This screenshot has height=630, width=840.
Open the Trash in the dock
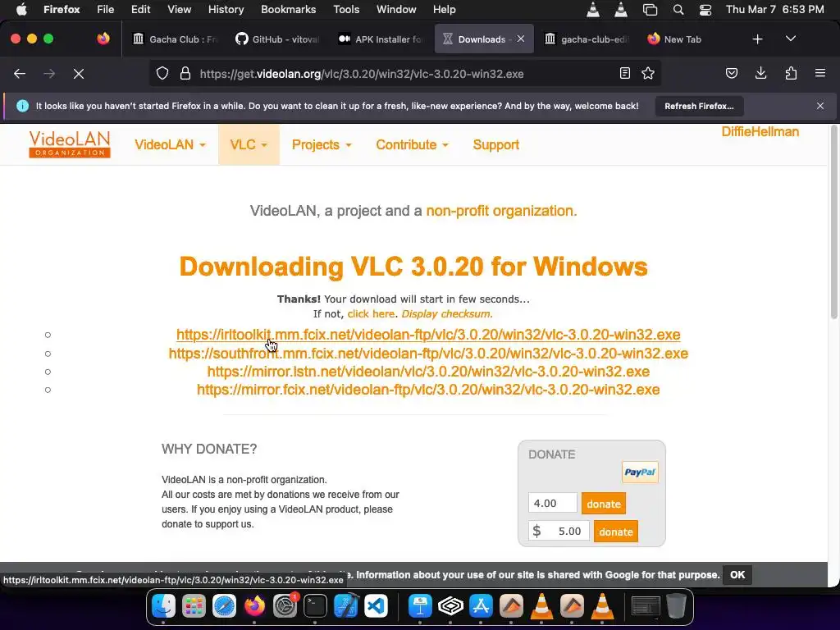coord(676,606)
